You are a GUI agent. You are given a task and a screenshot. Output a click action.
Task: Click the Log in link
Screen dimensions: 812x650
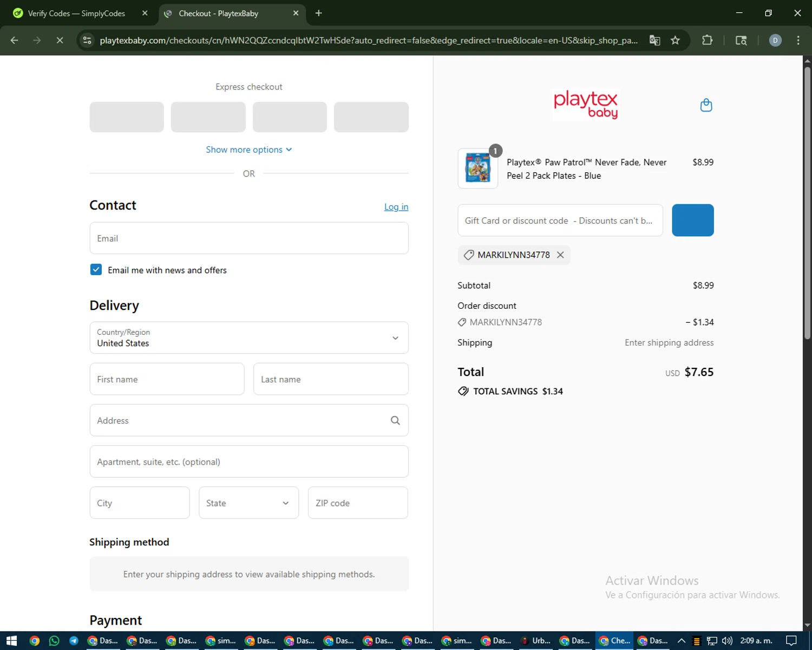(x=396, y=207)
